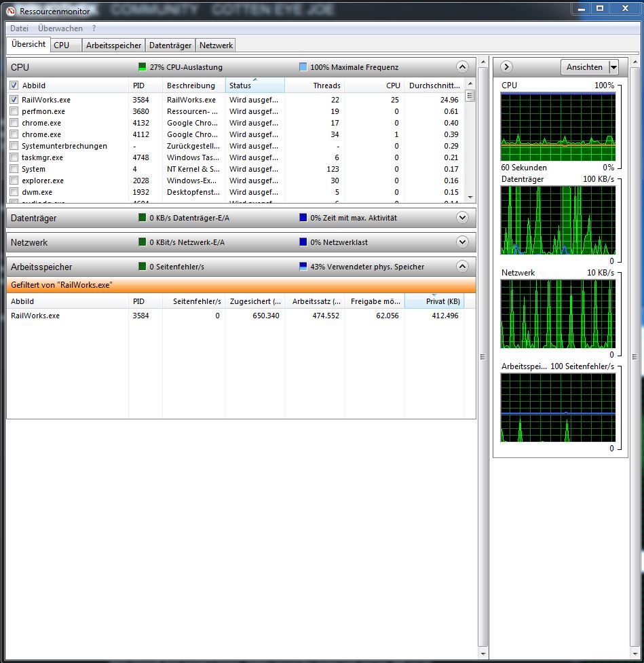Check the chrome.exe PID 4132 checkbox

point(14,123)
